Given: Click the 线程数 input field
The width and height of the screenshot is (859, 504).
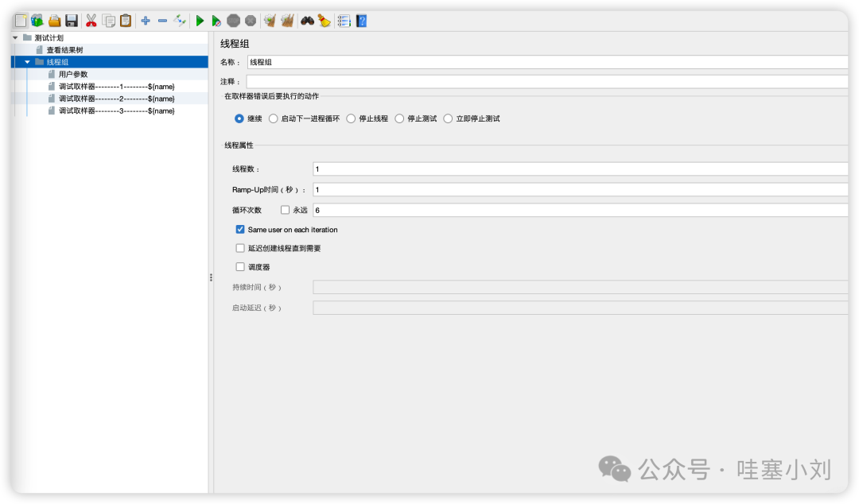Looking at the screenshot, I should click(580, 169).
